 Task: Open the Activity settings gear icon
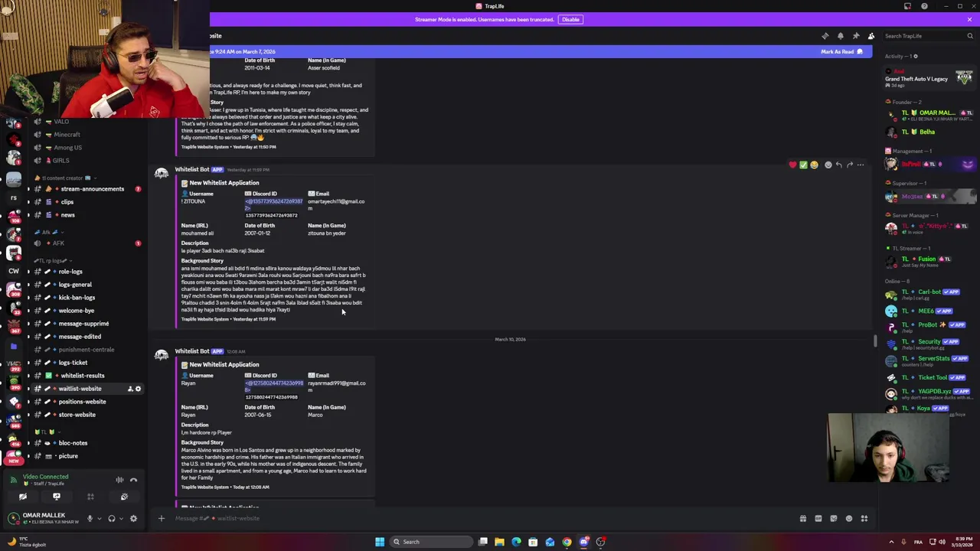915,56
